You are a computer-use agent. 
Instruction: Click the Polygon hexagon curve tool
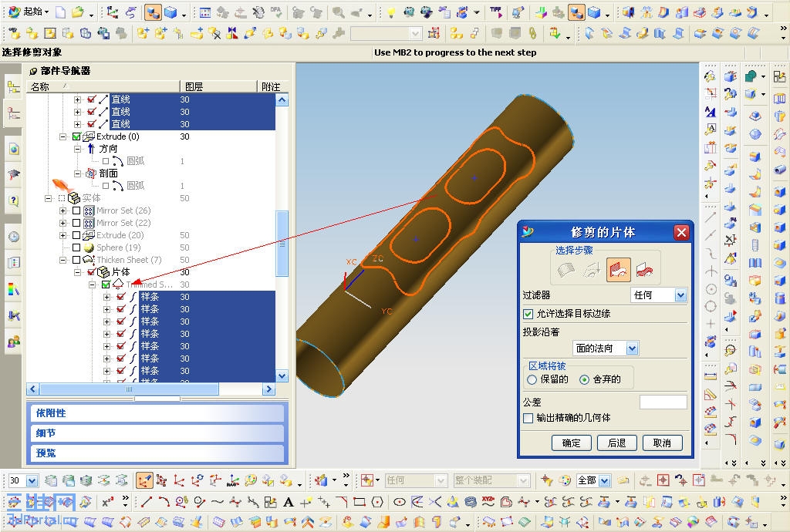376,502
